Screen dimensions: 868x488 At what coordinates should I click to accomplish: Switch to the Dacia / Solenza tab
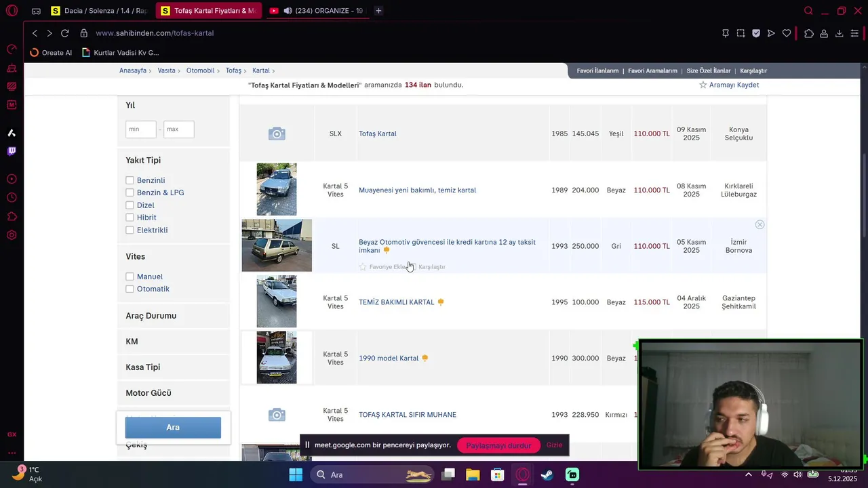pyautogui.click(x=100, y=11)
